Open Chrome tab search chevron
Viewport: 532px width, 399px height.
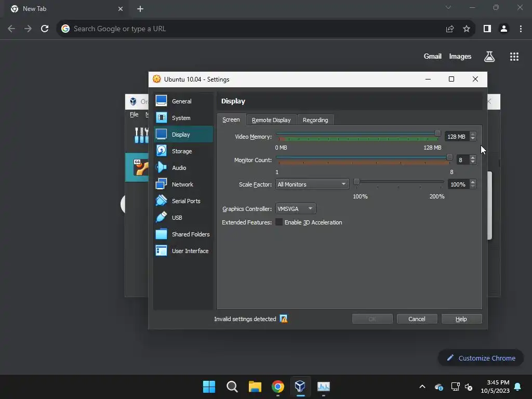(x=448, y=7)
